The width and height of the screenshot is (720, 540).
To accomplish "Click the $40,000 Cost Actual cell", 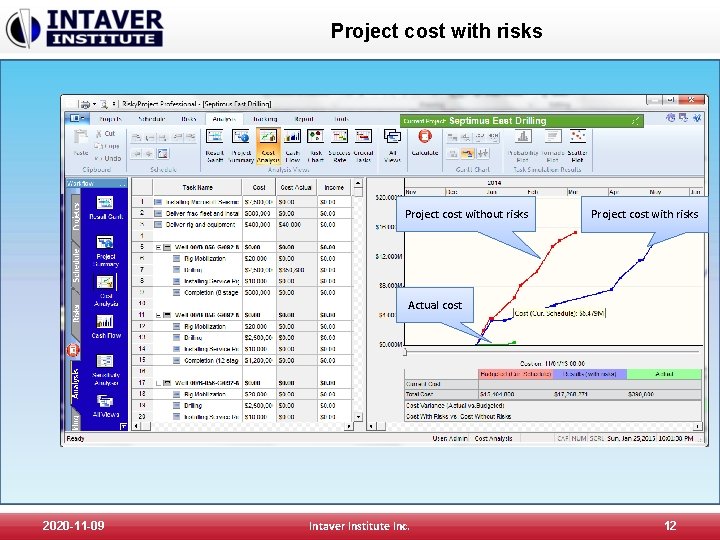I will (296, 225).
